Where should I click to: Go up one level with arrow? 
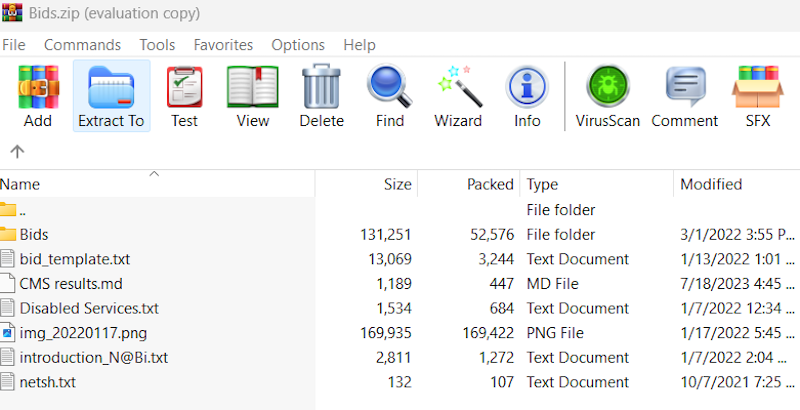click(17, 151)
